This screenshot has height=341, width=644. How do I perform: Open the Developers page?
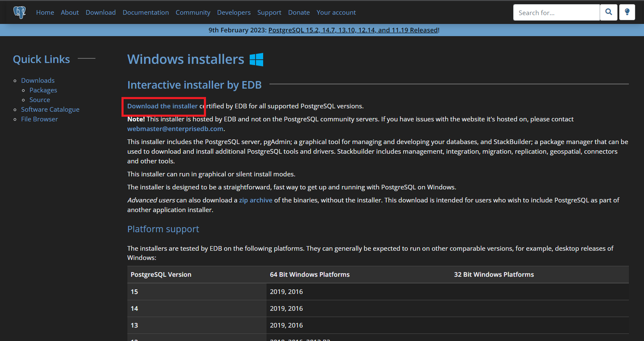point(234,12)
